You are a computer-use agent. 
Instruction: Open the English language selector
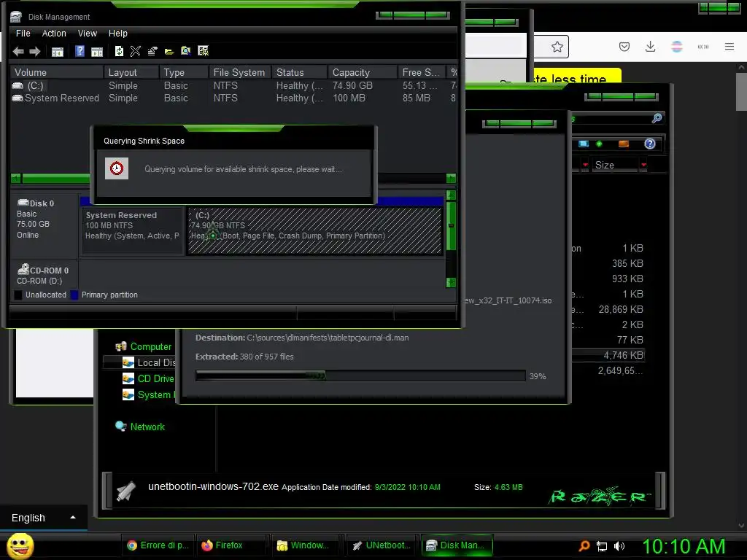pyautogui.click(x=43, y=518)
